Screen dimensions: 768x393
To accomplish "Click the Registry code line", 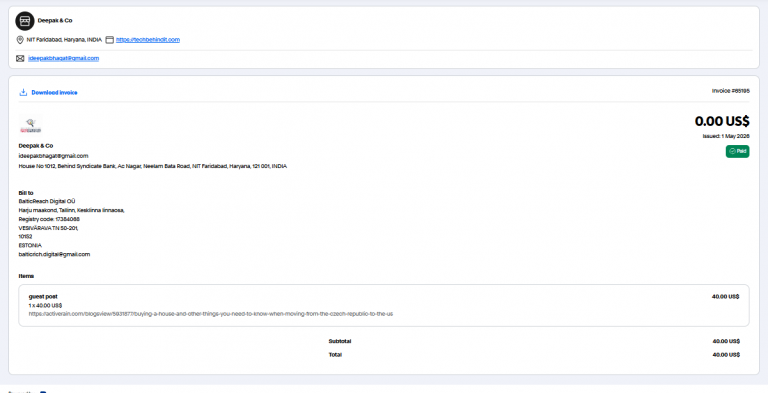I will point(49,219).
